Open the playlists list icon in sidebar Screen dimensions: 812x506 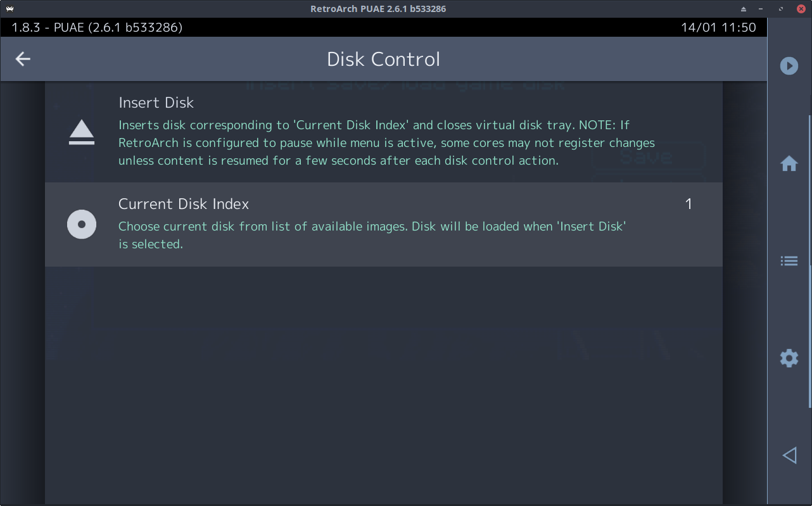tap(789, 261)
